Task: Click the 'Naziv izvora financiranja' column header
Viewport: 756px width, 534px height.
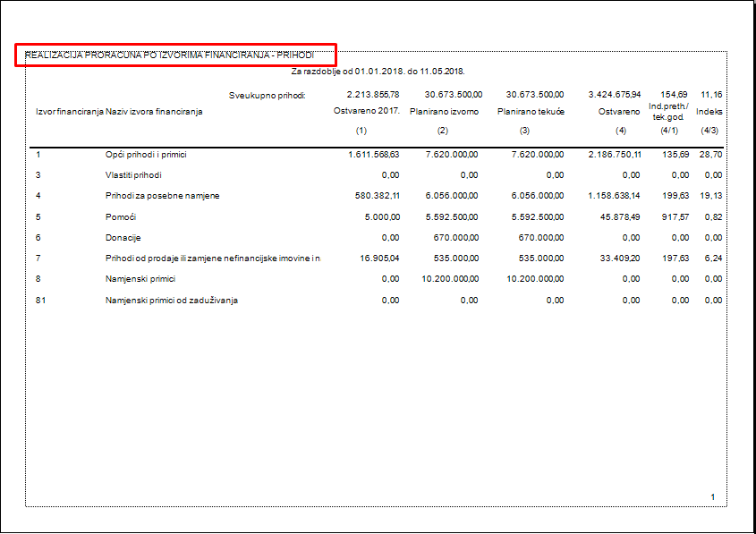Action: tap(154, 112)
